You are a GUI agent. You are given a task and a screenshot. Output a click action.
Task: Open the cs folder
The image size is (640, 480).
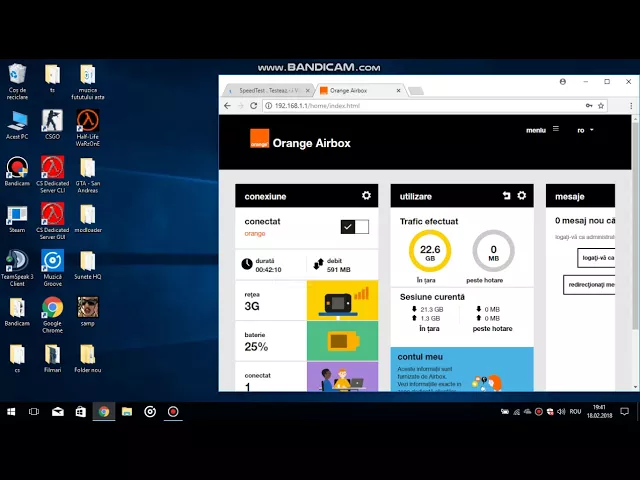(x=17, y=358)
